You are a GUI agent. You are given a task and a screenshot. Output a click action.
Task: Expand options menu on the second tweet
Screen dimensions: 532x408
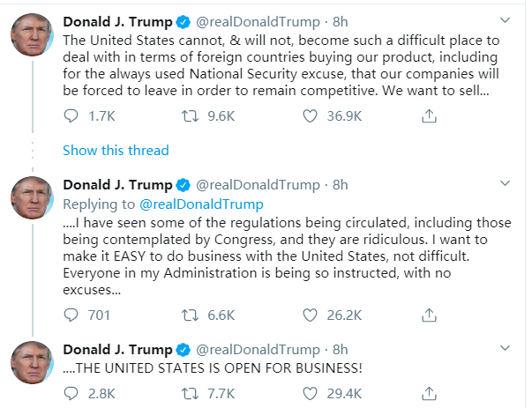point(504,183)
